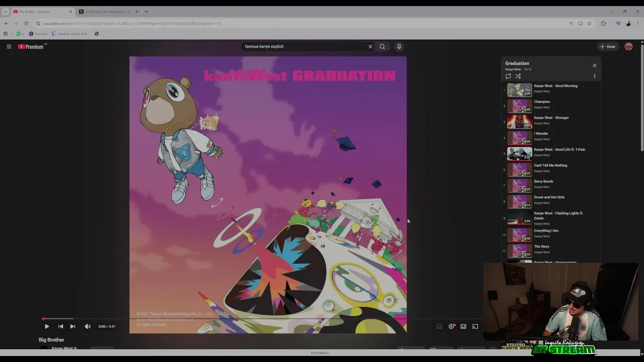Open player settings gear
The height and width of the screenshot is (362, 644).
point(451,326)
